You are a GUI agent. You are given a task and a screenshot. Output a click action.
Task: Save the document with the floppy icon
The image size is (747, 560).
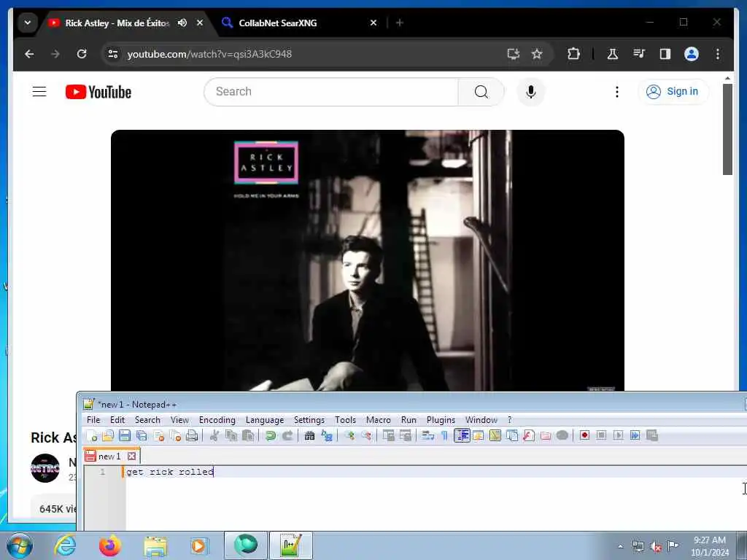click(125, 435)
